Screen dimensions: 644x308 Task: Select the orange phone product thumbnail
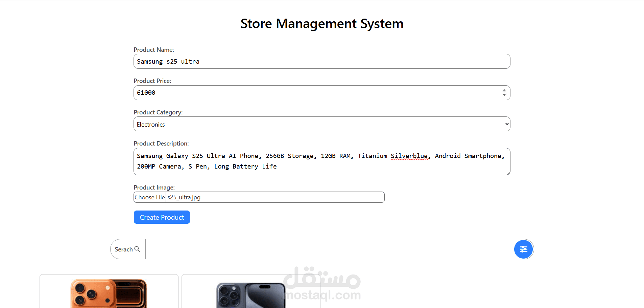click(109, 293)
